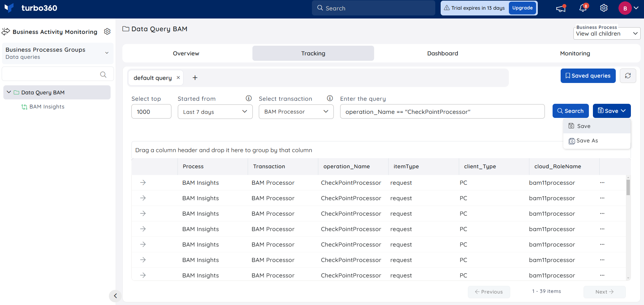644x305 pixels.
Task: Open the account menu chevron
Action: [636, 8]
